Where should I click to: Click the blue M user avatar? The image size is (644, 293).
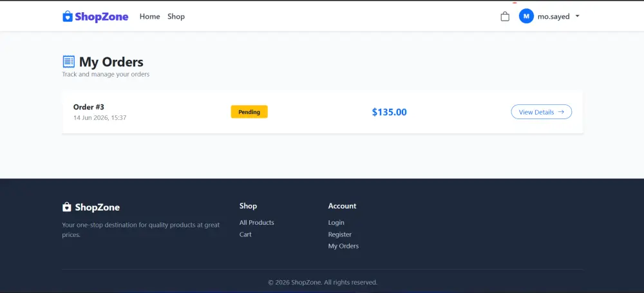526,17
